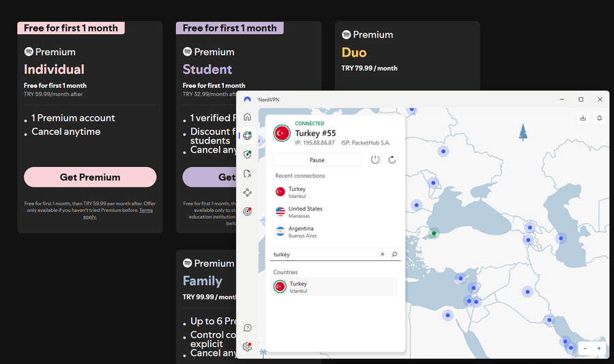Open NordVPN settings gear icon
Image resolution: width=614 pixels, height=364 pixels.
247,347
